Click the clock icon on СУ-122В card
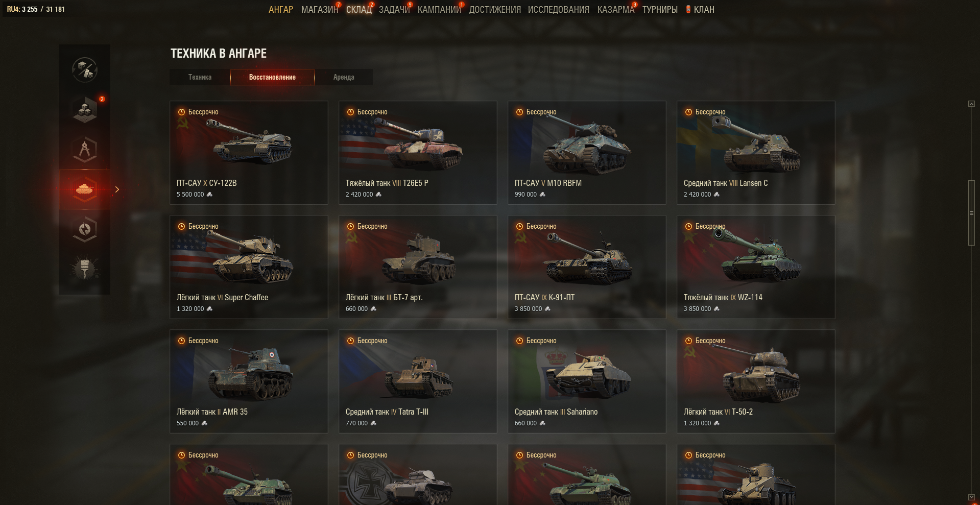The image size is (980, 505). pyautogui.click(x=181, y=112)
